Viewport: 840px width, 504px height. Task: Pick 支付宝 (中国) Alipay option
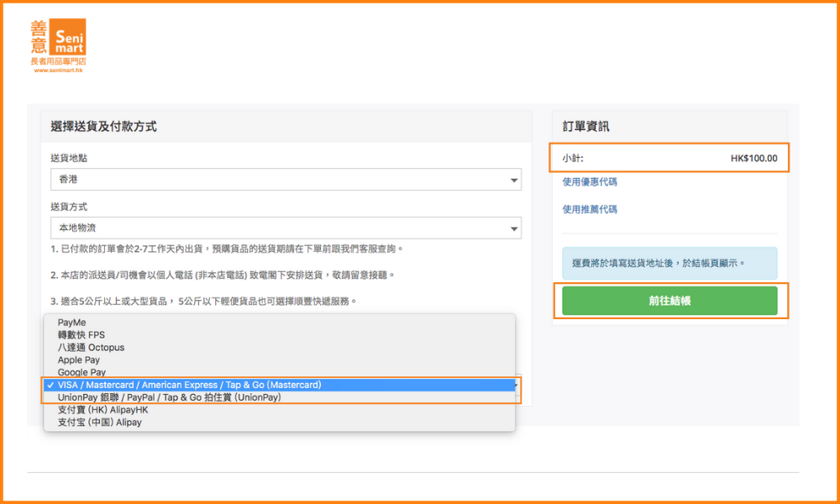click(x=99, y=423)
